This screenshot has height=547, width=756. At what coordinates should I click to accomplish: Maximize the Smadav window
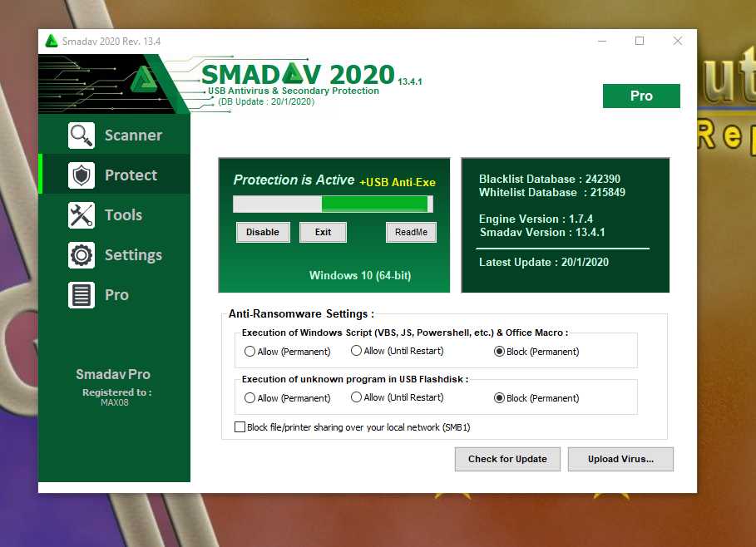point(640,41)
